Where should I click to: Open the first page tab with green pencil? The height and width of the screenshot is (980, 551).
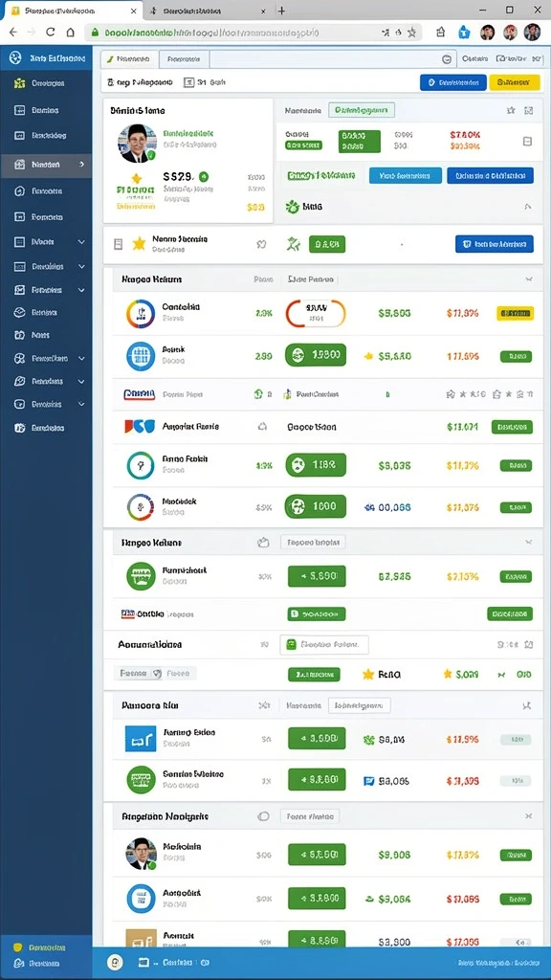[x=130, y=59]
